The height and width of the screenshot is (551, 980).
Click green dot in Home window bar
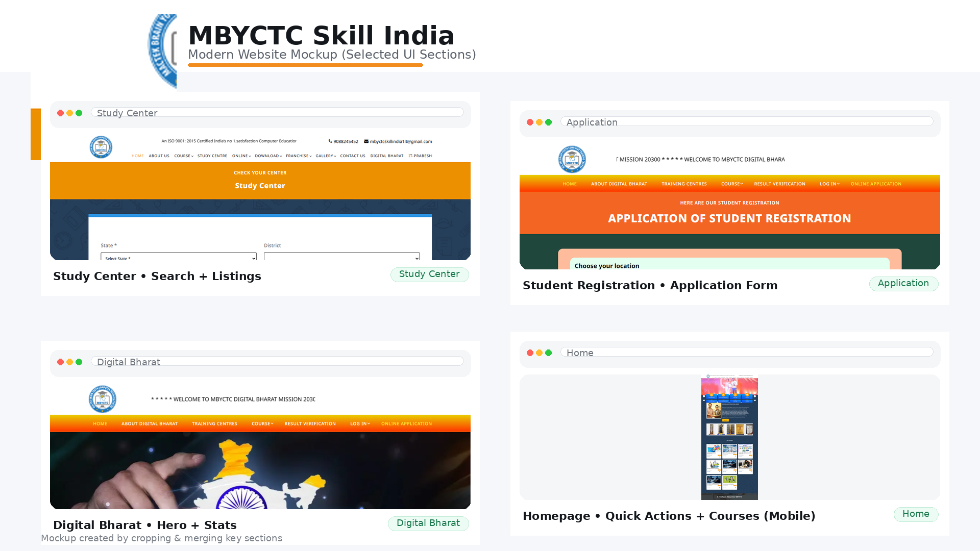pyautogui.click(x=549, y=353)
